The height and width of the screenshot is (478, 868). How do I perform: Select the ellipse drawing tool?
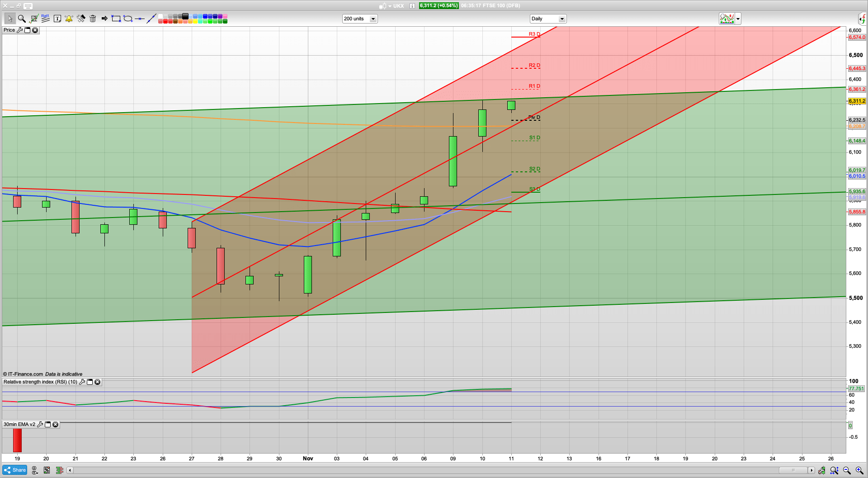(x=128, y=19)
